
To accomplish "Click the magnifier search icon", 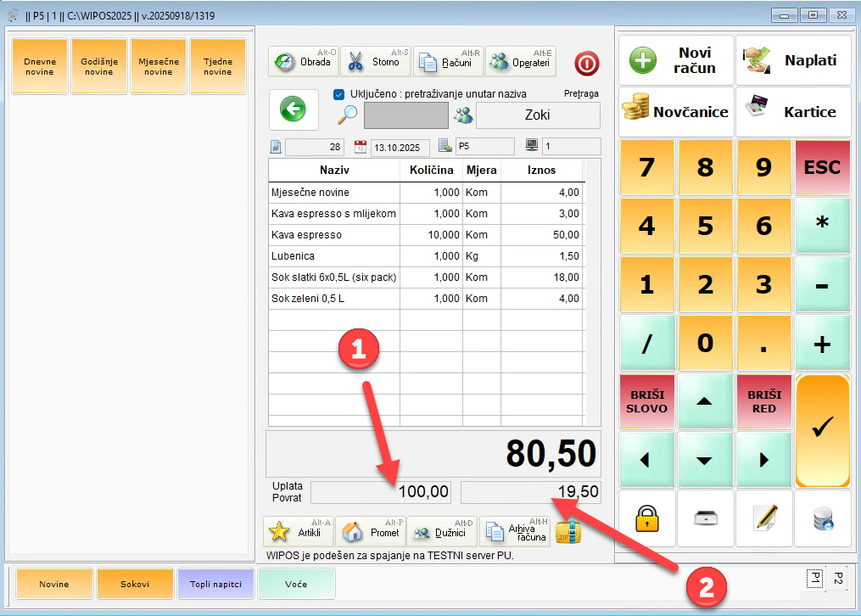I will pyautogui.click(x=348, y=115).
